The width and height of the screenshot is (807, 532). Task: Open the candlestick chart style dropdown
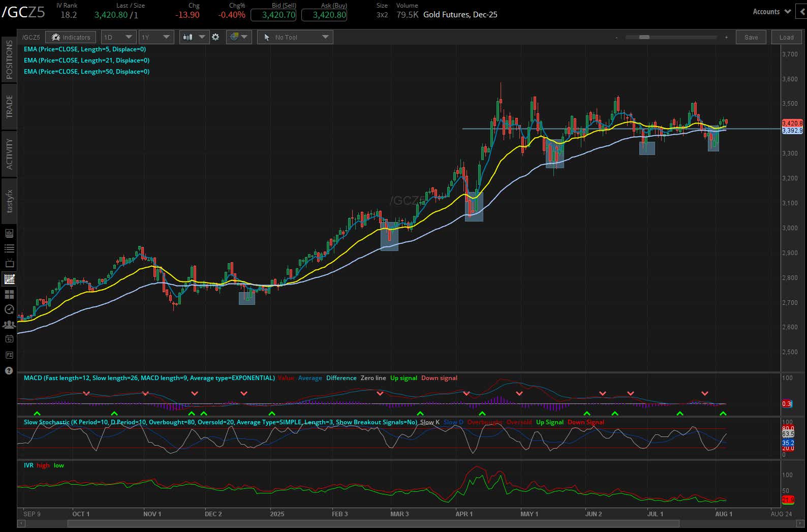194,37
